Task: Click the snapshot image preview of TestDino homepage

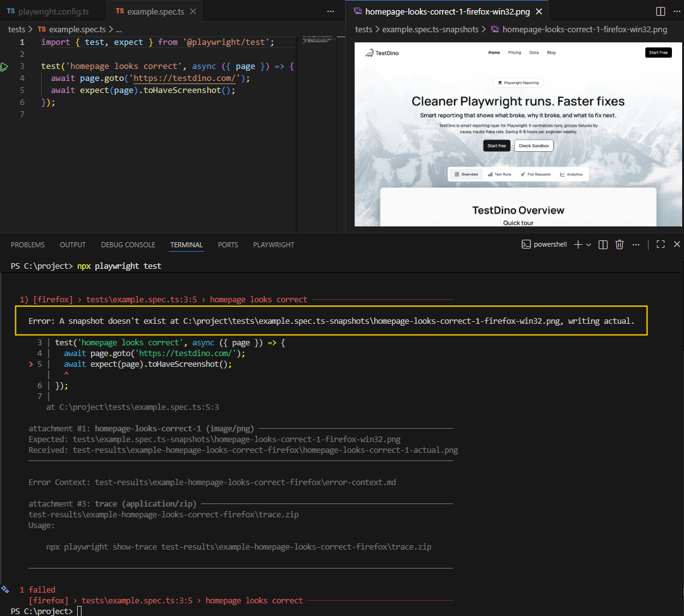Action: 518,134
